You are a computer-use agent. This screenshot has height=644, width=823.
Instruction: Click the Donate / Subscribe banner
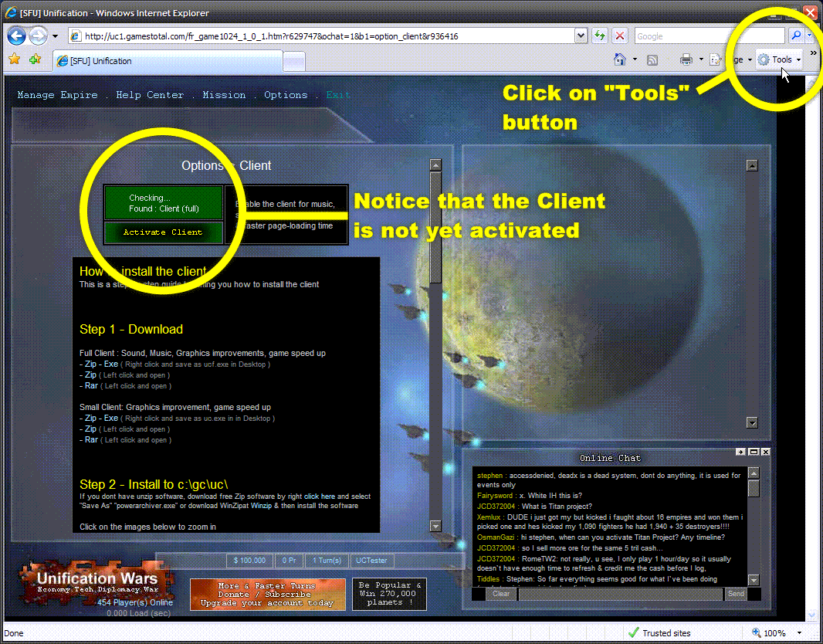(267, 595)
